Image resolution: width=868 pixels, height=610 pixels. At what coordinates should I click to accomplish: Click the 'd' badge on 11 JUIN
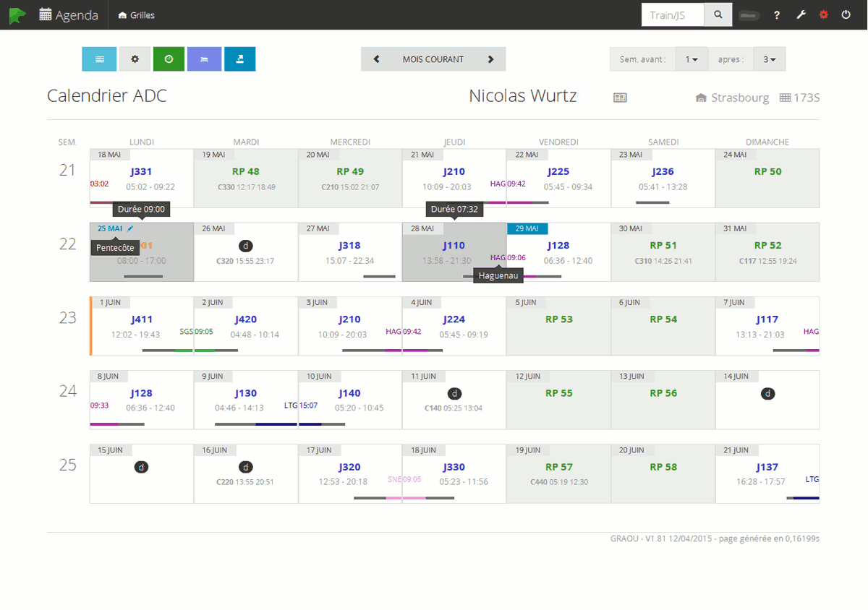click(454, 393)
